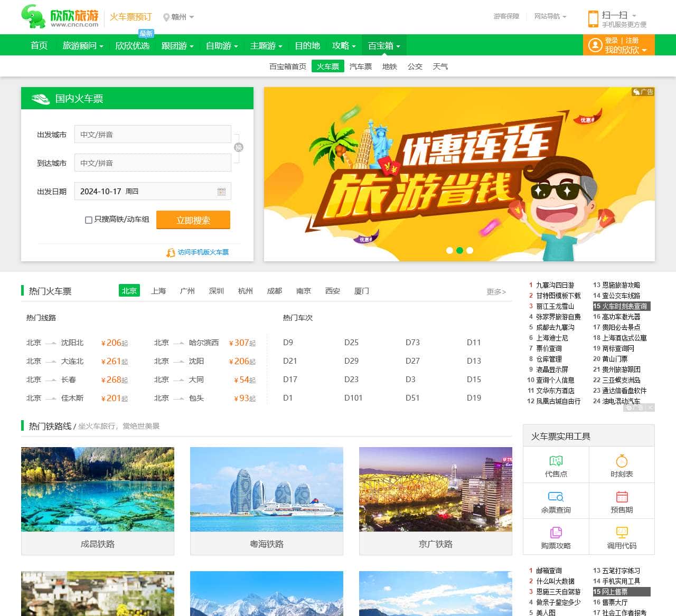Image resolution: width=676 pixels, height=616 pixels.
Task: Switch to the 地铁 sub-navigation tab
Action: tap(390, 67)
